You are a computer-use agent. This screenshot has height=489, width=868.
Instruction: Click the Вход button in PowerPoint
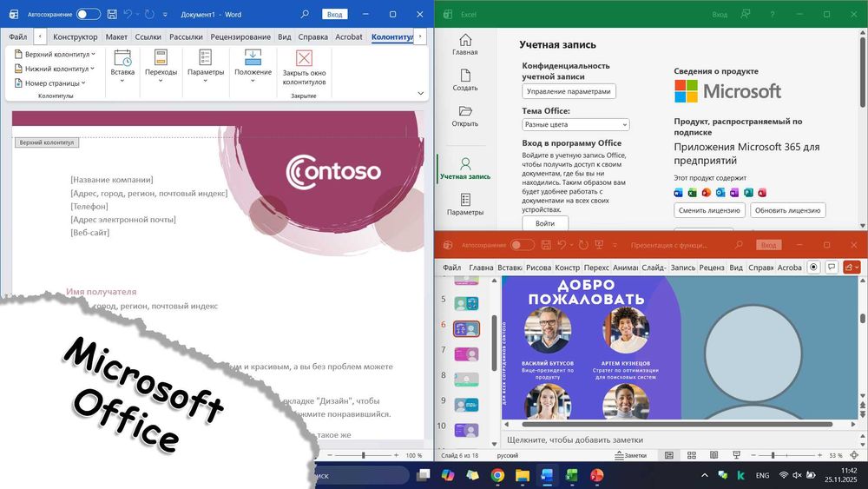768,245
